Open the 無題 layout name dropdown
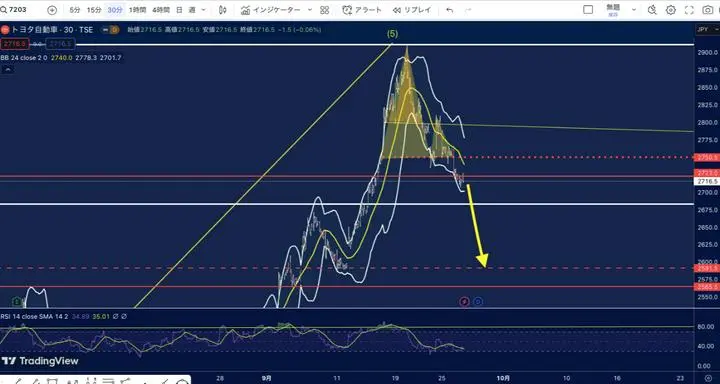The image size is (720, 384). 613,10
